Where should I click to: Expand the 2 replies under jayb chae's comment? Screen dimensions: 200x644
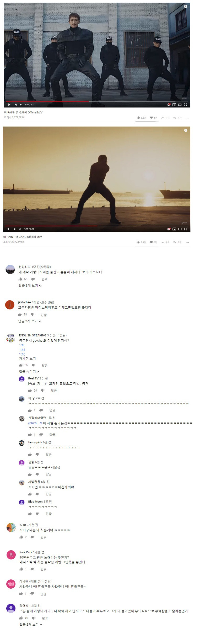click(30, 321)
